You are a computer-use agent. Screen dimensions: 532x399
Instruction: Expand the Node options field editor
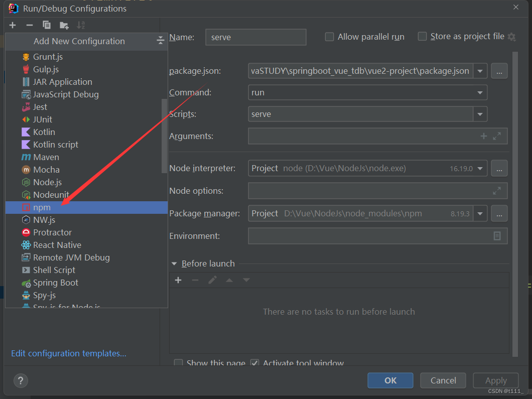pos(497,191)
